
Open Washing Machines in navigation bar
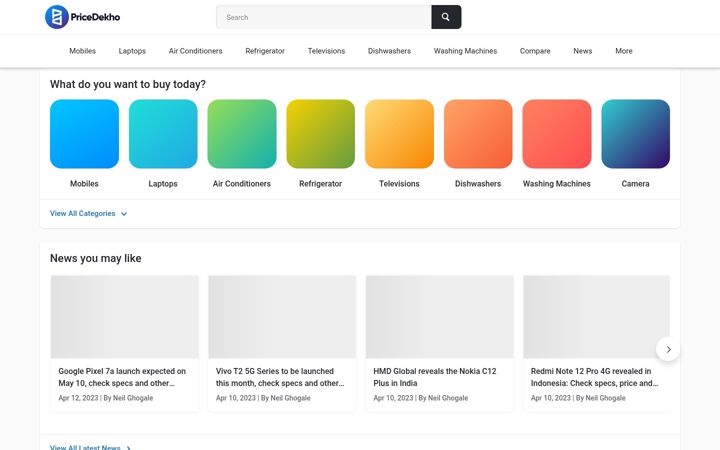[465, 51]
